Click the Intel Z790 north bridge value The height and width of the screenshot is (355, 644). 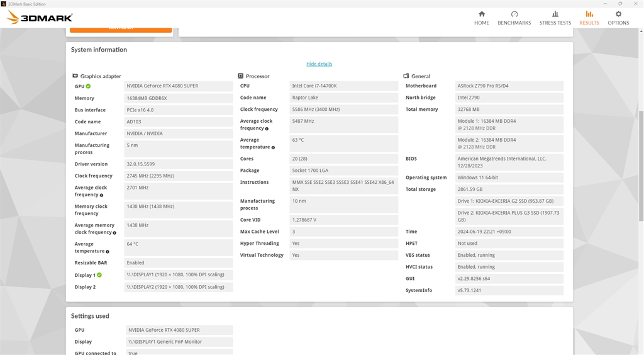pos(509,98)
